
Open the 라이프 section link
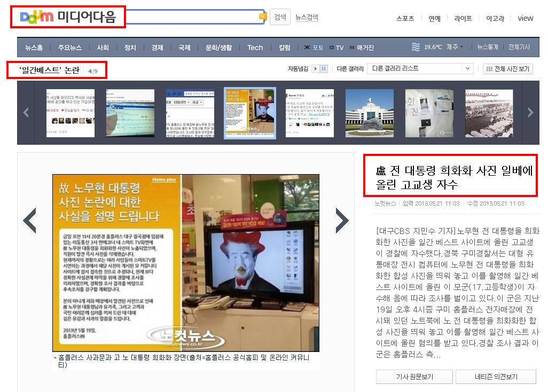(463, 19)
